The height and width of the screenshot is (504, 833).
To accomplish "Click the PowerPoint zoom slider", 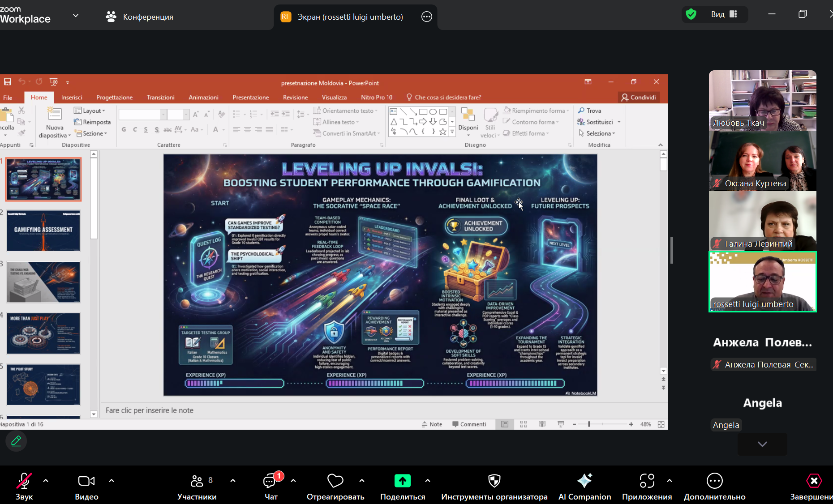I will [x=589, y=424].
